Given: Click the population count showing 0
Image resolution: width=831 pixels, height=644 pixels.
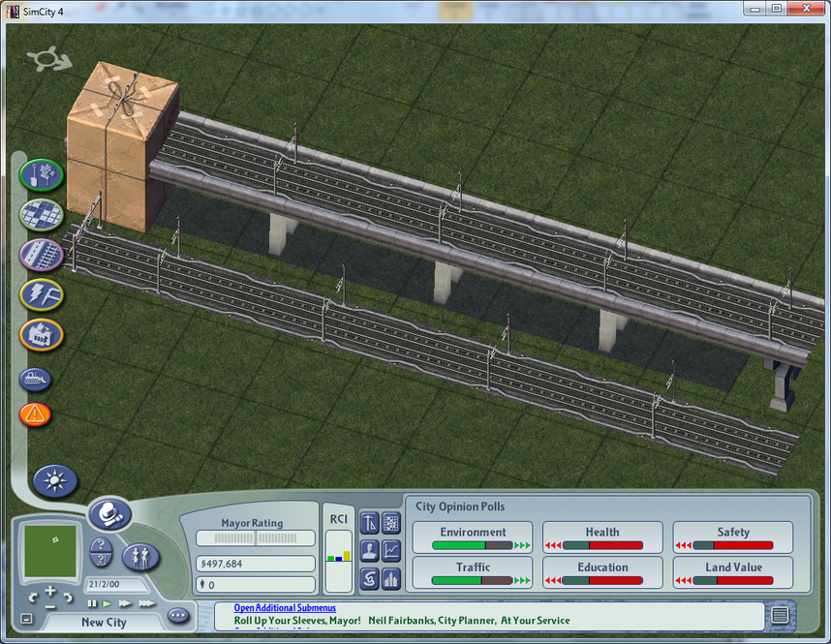Looking at the screenshot, I should 256,585.
